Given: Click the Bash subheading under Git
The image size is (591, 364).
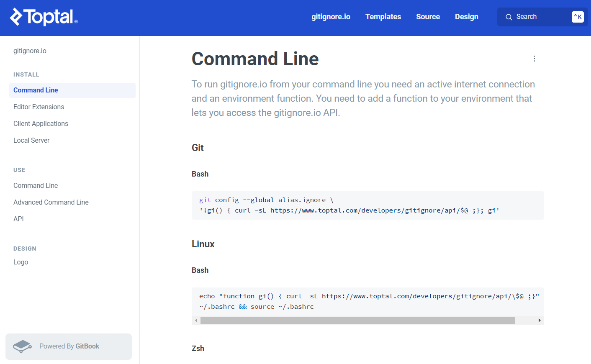Looking at the screenshot, I should [x=200, y=174].
